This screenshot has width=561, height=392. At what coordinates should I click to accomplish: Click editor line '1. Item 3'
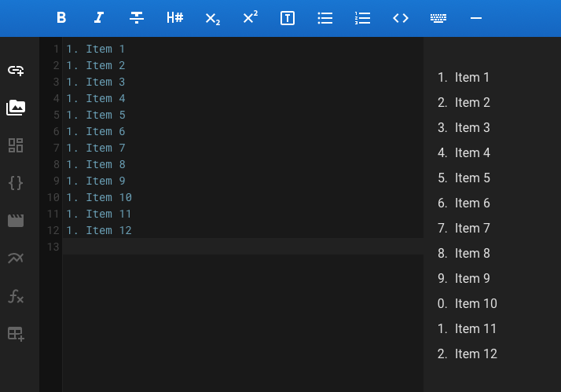(x=96, y=82)
